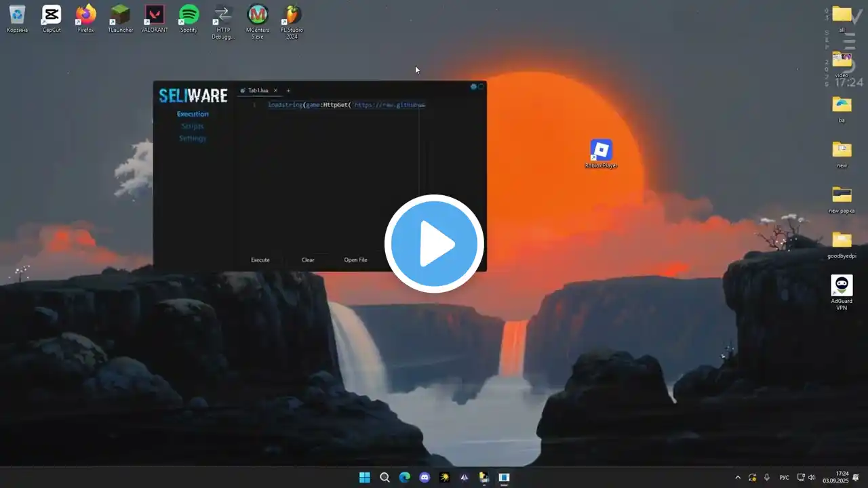Select Execution in the Seliware sidebar
Image resolution: width=868 pixels, height=488 pixels.
click(x=193, y=114)
